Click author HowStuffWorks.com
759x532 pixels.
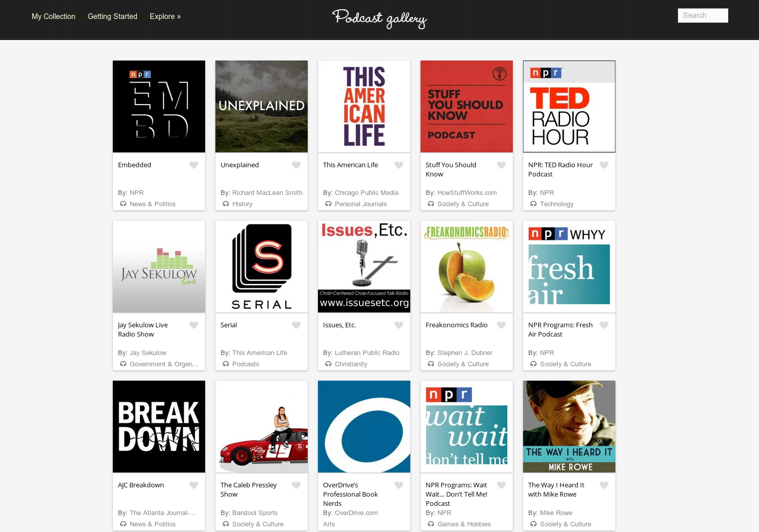point(467,193)
